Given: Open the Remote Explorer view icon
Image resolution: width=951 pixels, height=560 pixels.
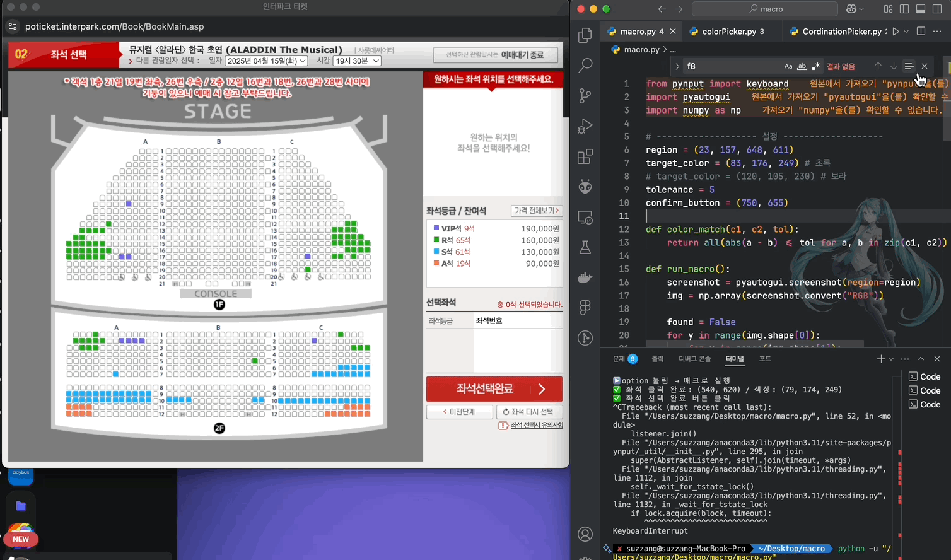Looking at the screenshot, I should (x=585, y=217).
